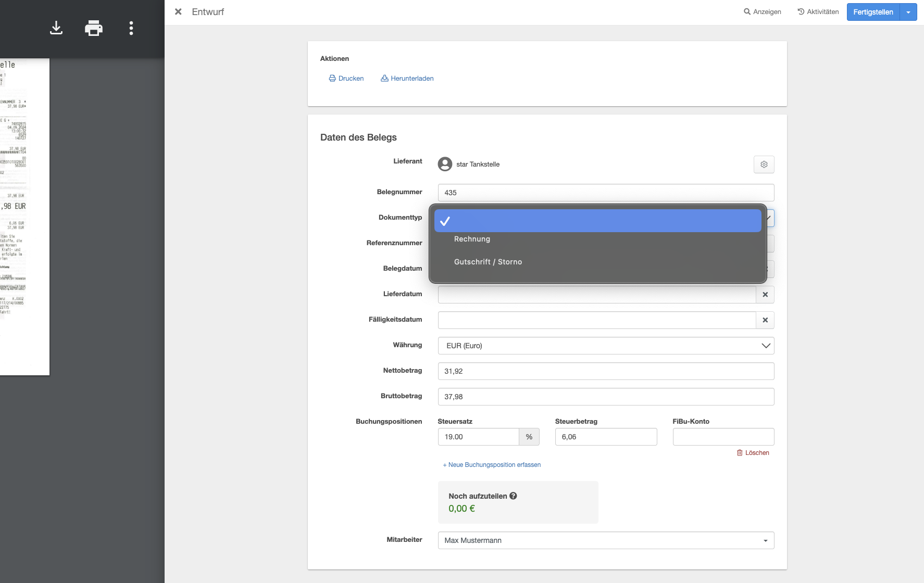
Task: Clear the Lieferdatum field
Action: tap(765, 295)
